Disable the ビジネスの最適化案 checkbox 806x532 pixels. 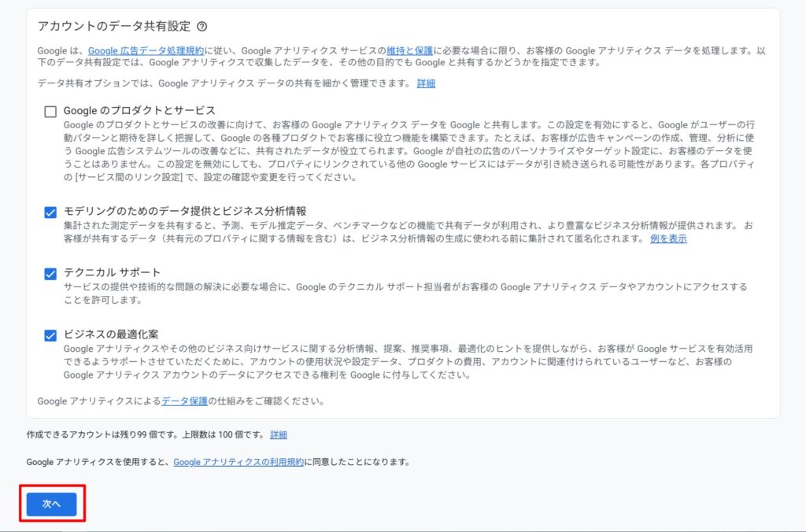51,335
